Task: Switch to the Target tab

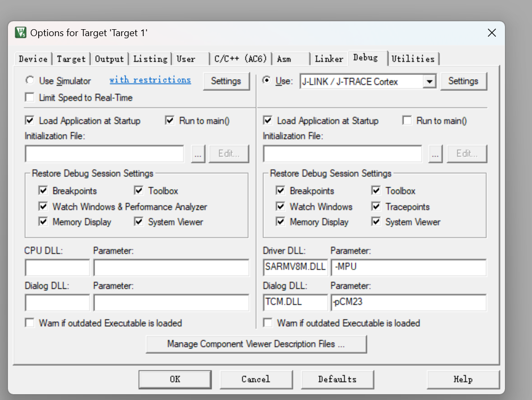Action: (x=71, y=59)
